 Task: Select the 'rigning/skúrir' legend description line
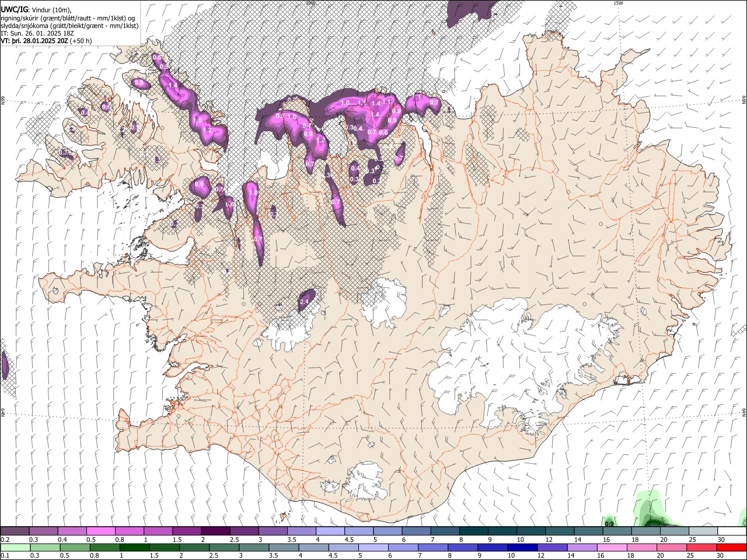tap(68, 17)
